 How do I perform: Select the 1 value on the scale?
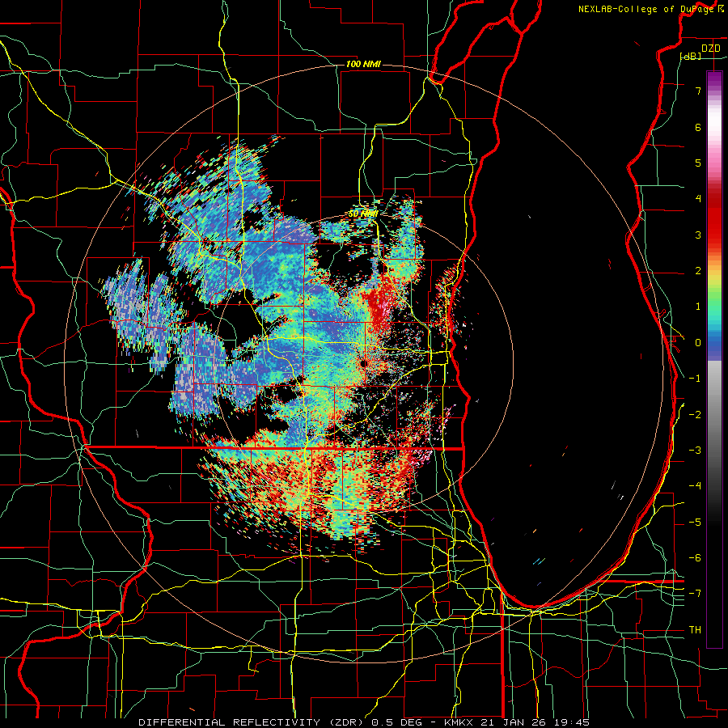click(x=698, y=307)
